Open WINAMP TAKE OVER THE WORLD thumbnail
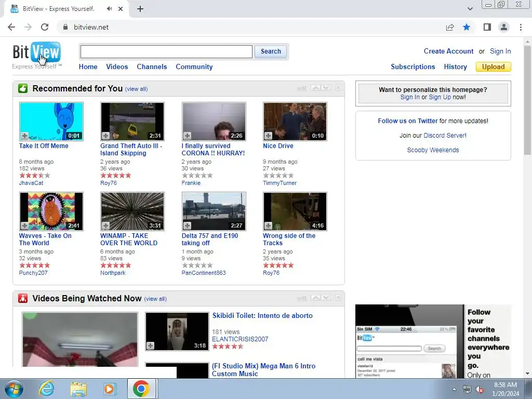The height and width of the screenshot is (399, 532). click(x=132, y=211)
